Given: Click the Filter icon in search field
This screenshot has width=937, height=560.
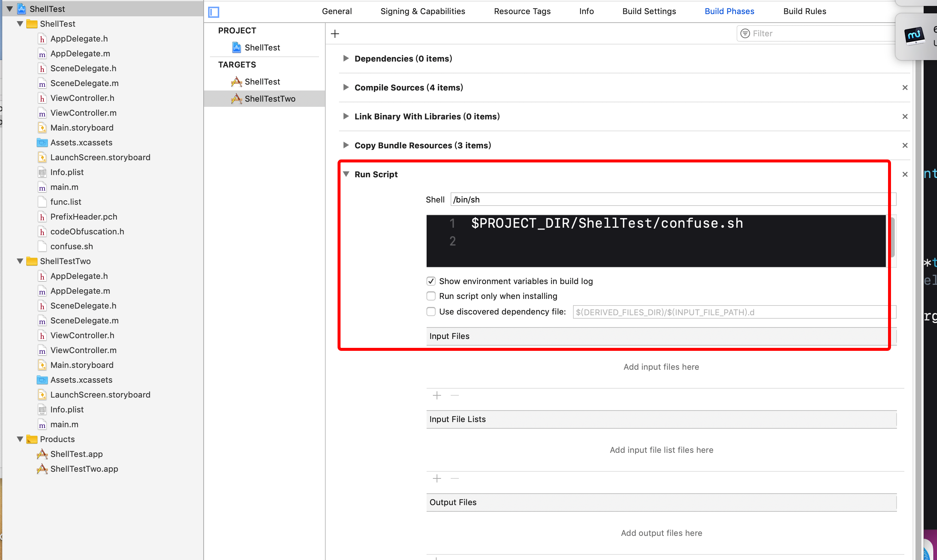Looking at the screenshot, I should [x=745, y=34].
